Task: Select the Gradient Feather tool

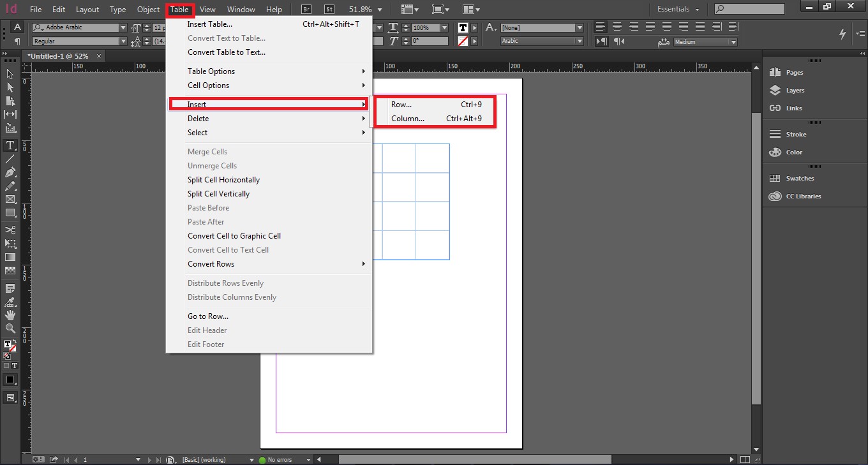Action: coord(10,270)
